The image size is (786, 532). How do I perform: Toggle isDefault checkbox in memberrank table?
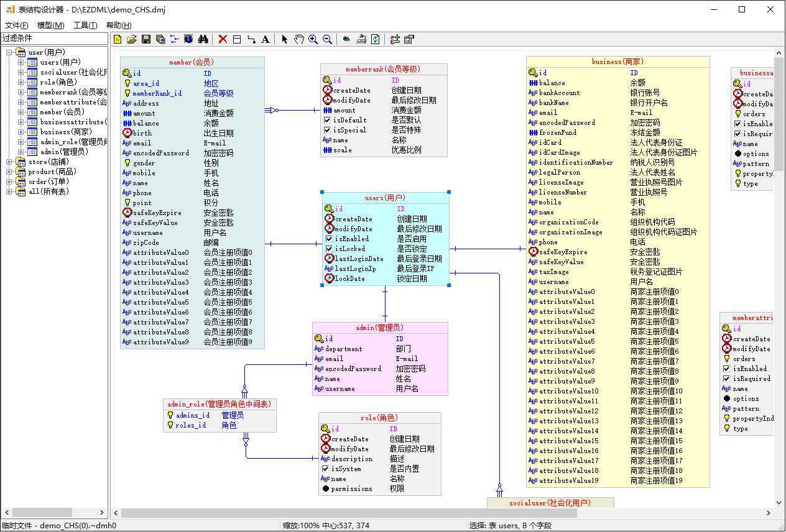click(327, 120)
